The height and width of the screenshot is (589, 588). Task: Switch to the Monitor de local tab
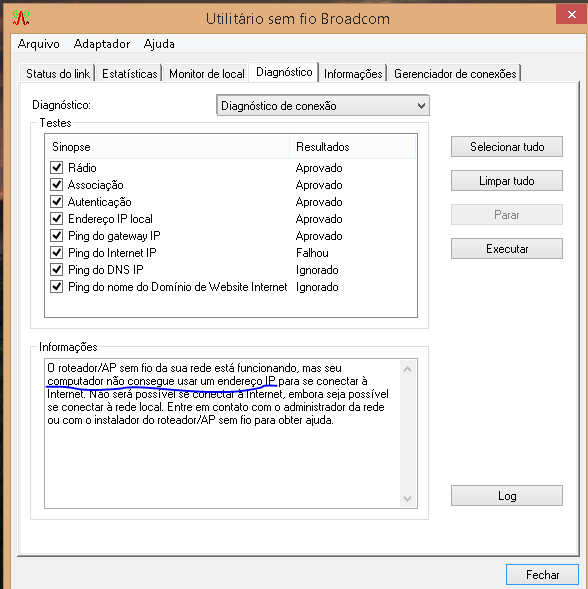pyautogui.click(x=207, y=73)
